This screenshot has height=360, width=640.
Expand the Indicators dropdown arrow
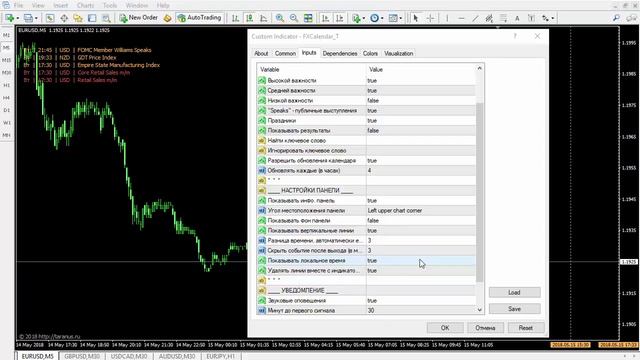coord(364,18)
